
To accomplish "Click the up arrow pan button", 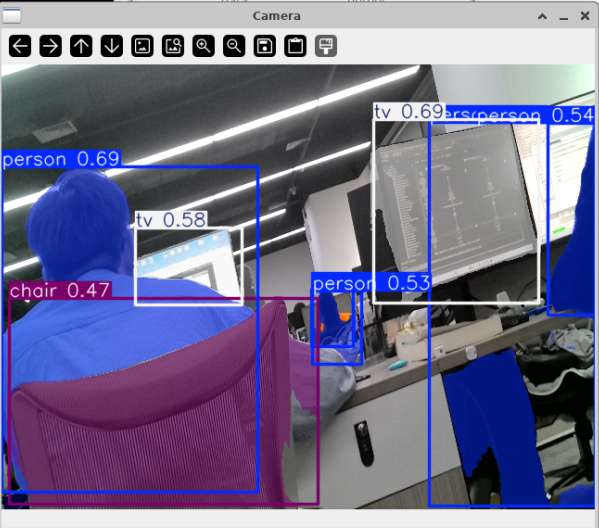I will [x=81, y=46].
